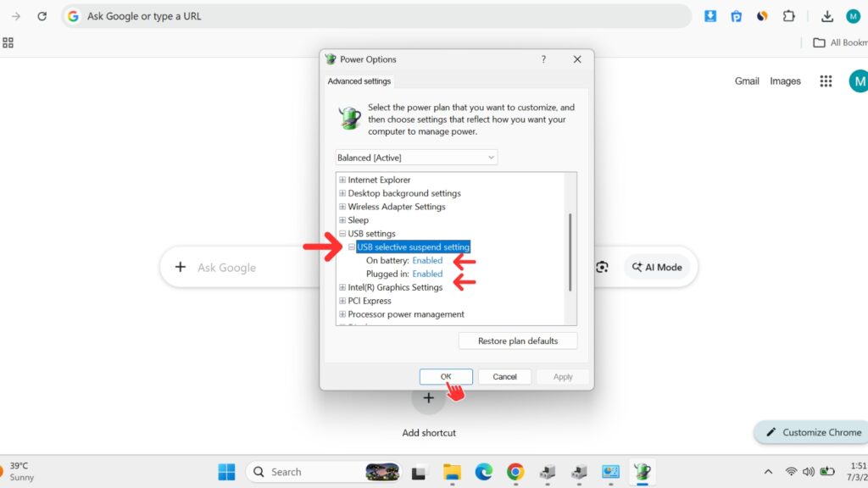This screenshot has width=868, height=488.
Task: Open the power plan Balanced dropdown
Action: pyautogui.click(x=416, y=158)
